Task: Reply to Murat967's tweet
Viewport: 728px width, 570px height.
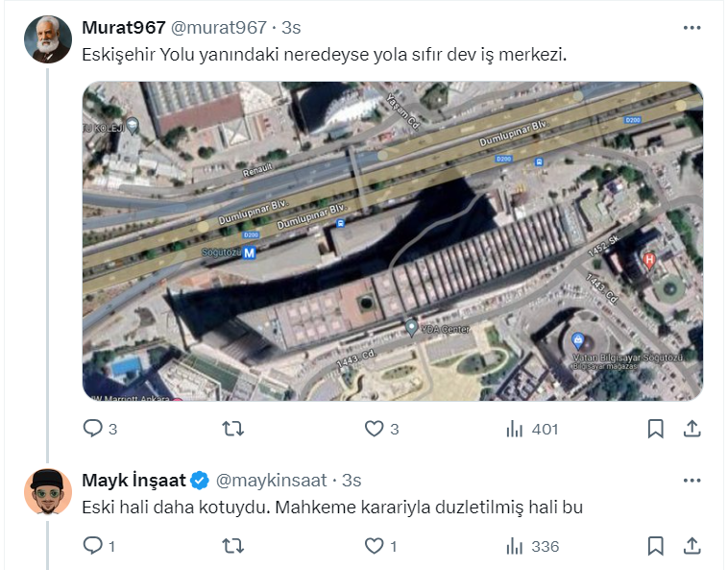Action: (x=93, y=429)
